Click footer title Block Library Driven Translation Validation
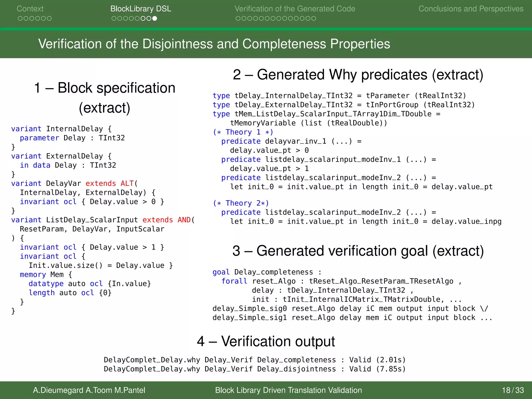The width and height of the screenshot is (532, 399). pyautogui.click(x=288, y=390)
